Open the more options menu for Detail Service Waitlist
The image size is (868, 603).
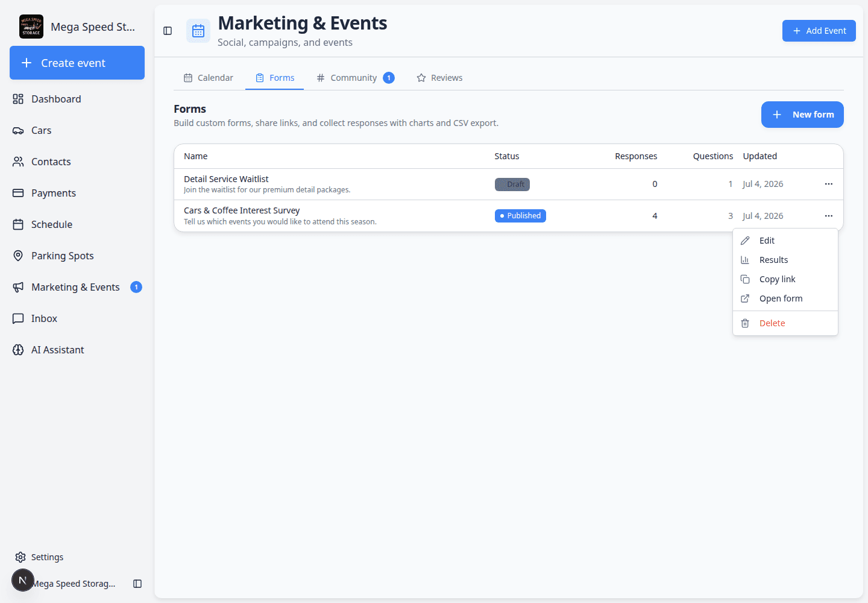tap(829, 184)
